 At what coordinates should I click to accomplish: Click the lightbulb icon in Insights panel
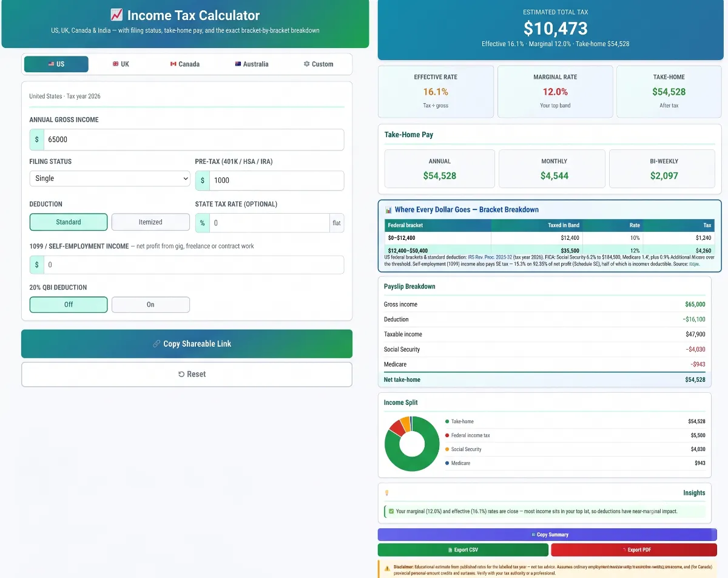pos(386,493)
